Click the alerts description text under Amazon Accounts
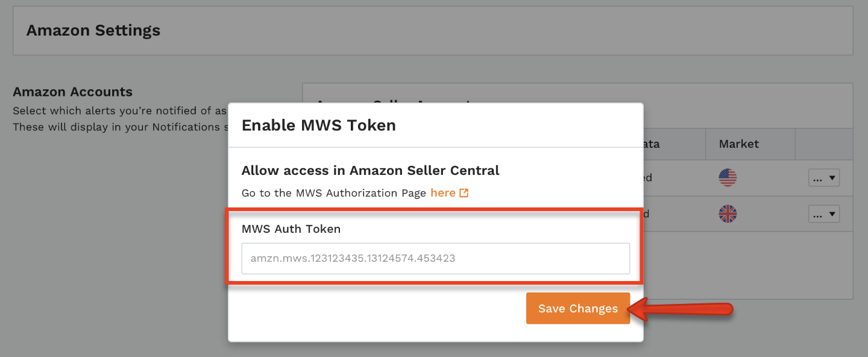Viewport: 868px width, 357px height. pyautogui.click(x=121, y=119)
